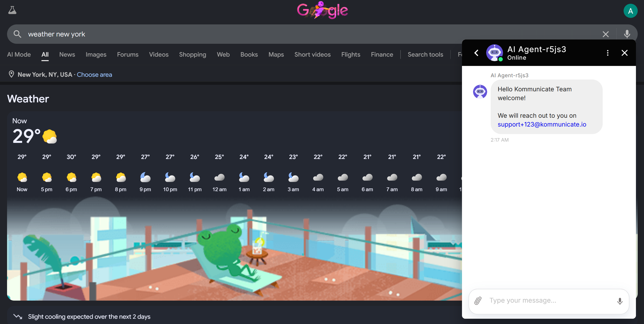Click the frog rooftop weather illustration
The height and width of the screenshot is (324, 644).
coord(234,249)
